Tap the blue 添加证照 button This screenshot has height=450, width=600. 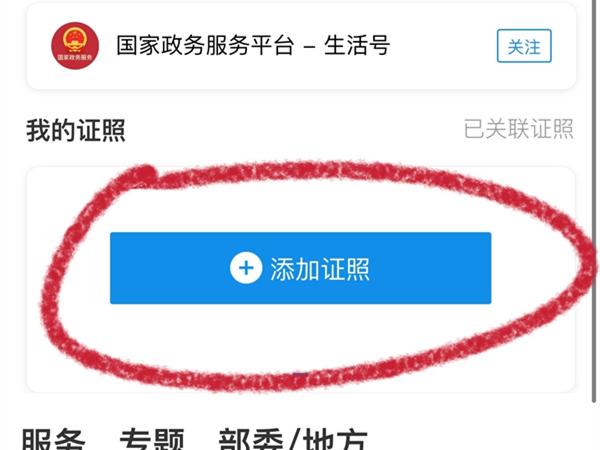tap(300, 268)
